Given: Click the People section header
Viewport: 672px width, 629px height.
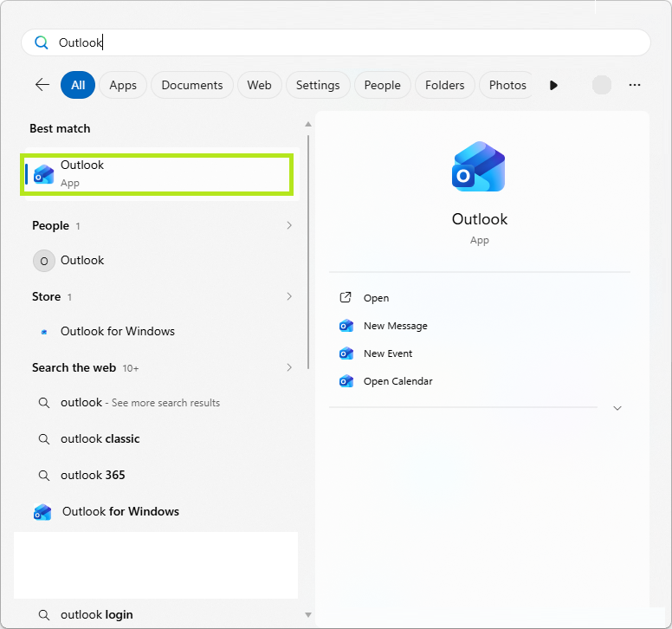Looking at the screenshot, I should tap(50, 225).
